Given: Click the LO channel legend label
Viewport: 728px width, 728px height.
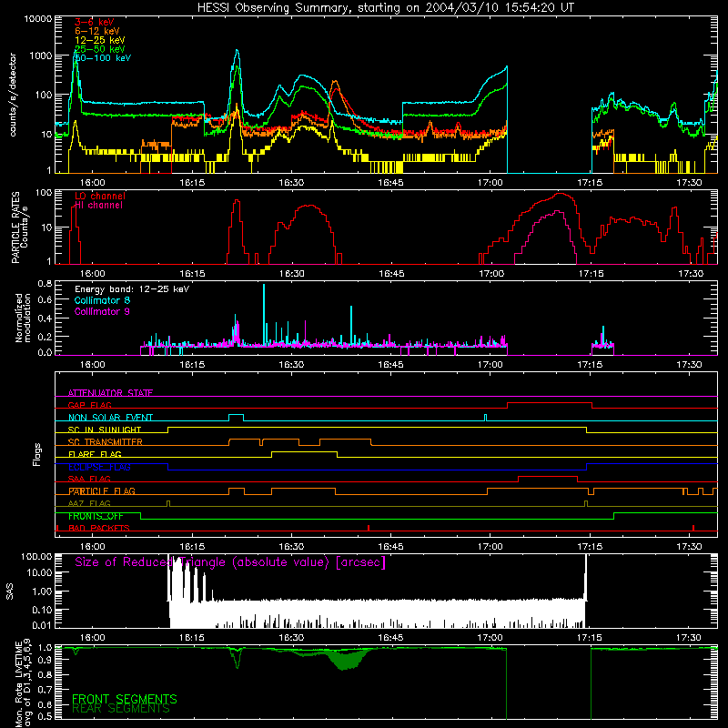Looking at the screenshot, I should tap(100, 196).
